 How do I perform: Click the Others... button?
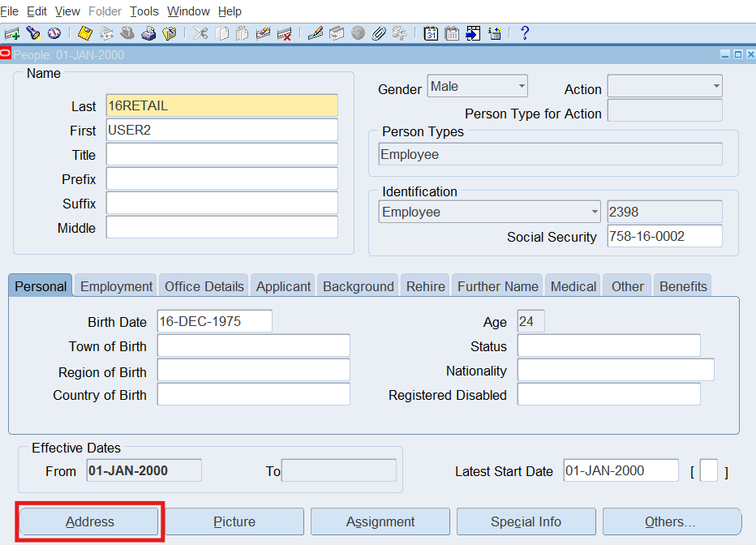coord(671,521)
